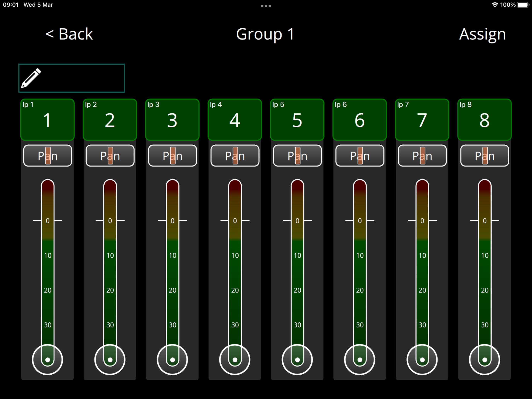Open the Assign option
Viewport: 532px width, 399px height.
(x=483, y=34)
